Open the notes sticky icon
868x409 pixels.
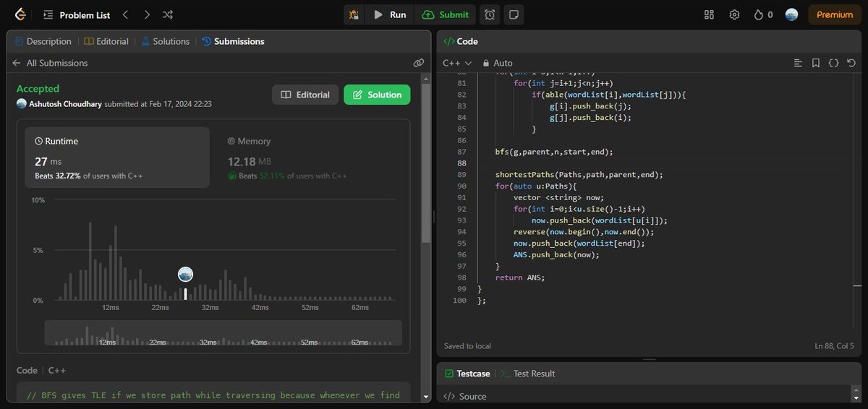(514, 14)
